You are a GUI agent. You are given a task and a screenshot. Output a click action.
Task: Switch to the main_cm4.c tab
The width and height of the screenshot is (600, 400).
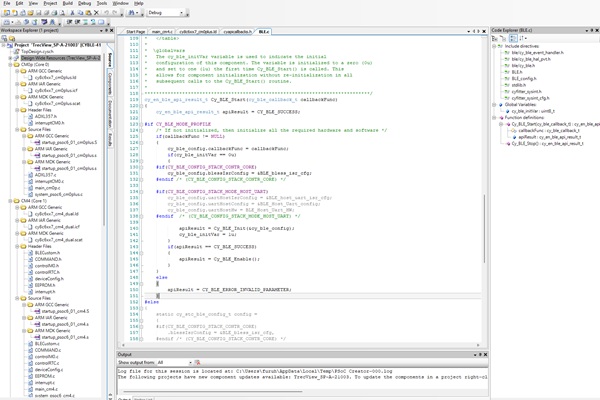161,32
